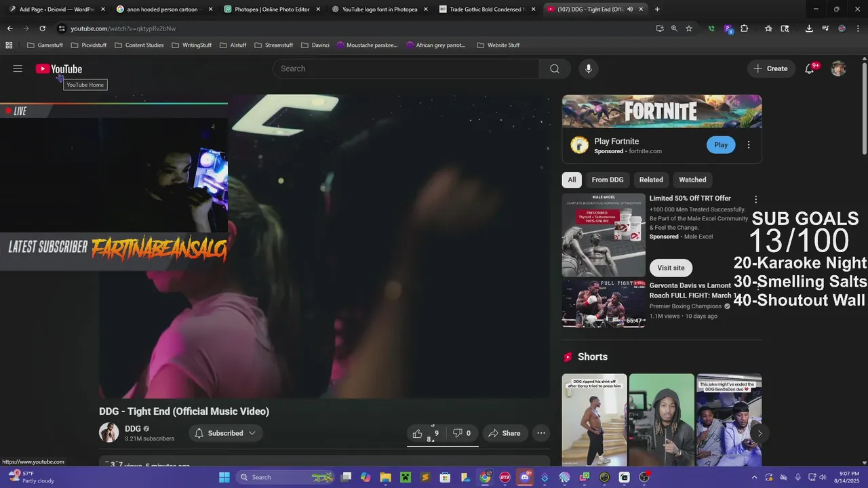Image resolution: width=868 pixels, height=488 pixels.
Task: Open a new Chrome tab
Action: coord(657,9)
